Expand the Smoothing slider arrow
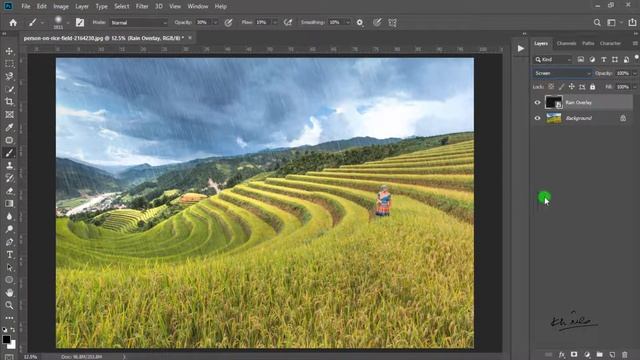640x360 pixels. pos(348,22)
